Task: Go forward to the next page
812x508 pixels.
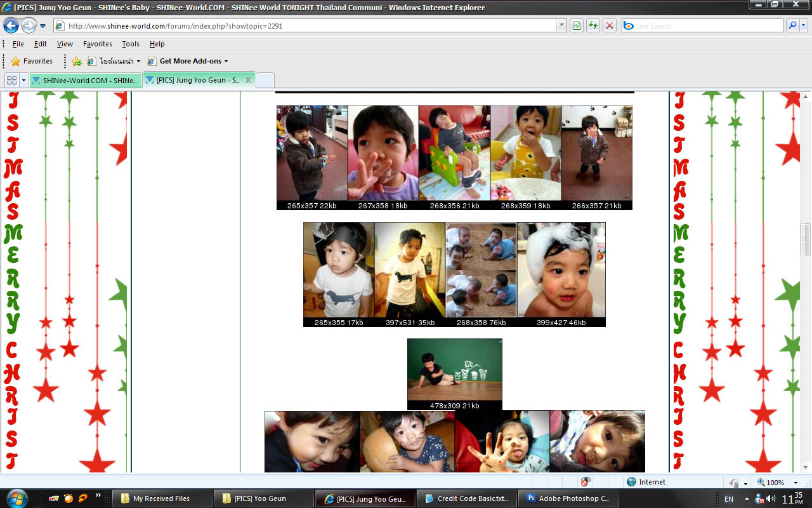Action: coord(29,25)
